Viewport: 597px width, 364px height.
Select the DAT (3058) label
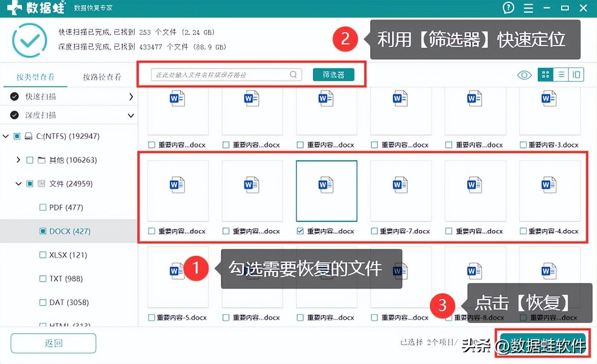click(69, 302)
